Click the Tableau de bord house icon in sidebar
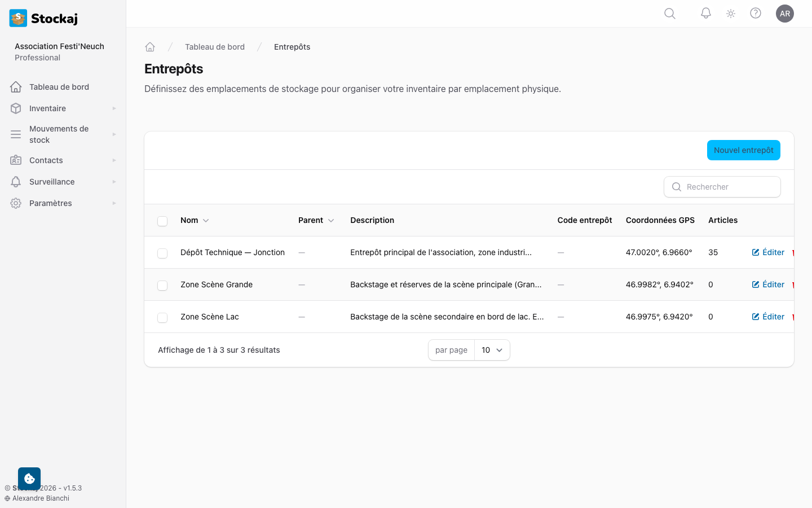Viewport: 812px width, 508px height. click(16, 87)
